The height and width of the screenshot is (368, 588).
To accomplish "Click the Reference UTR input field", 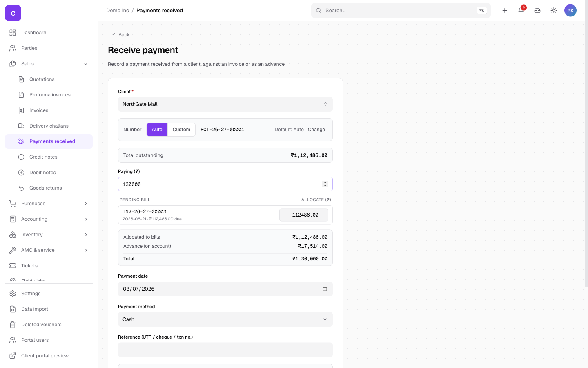I will (225, 350).
